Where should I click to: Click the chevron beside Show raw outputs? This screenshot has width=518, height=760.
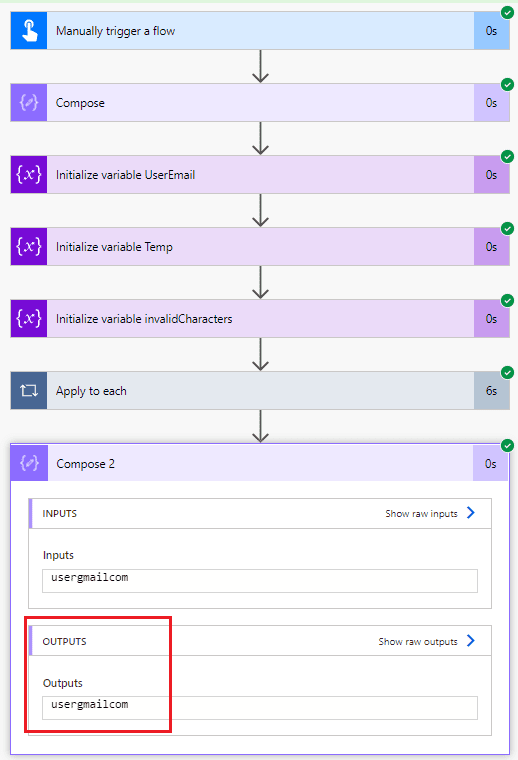click(x=471, y=641)
